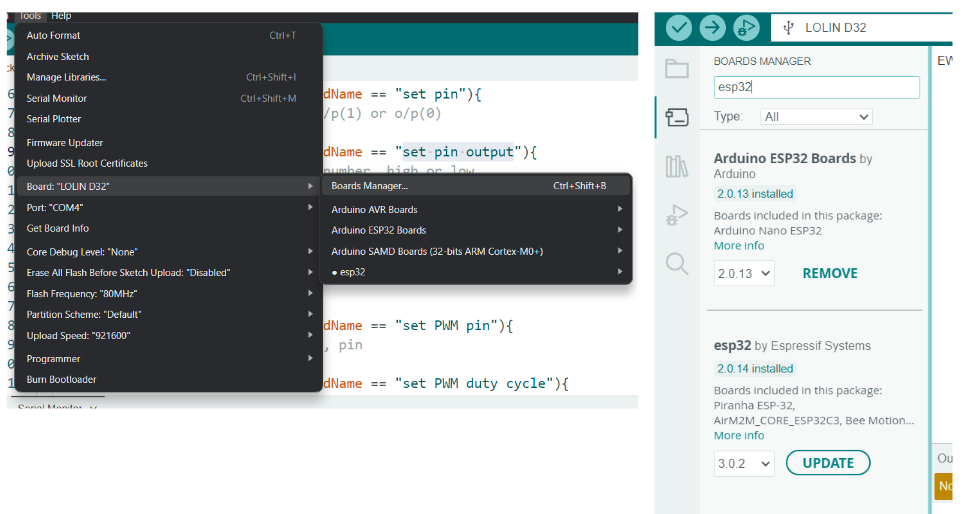Choose Archive Sketch menu entry
This screenshot has width=968, height=514.
point(168,57)
